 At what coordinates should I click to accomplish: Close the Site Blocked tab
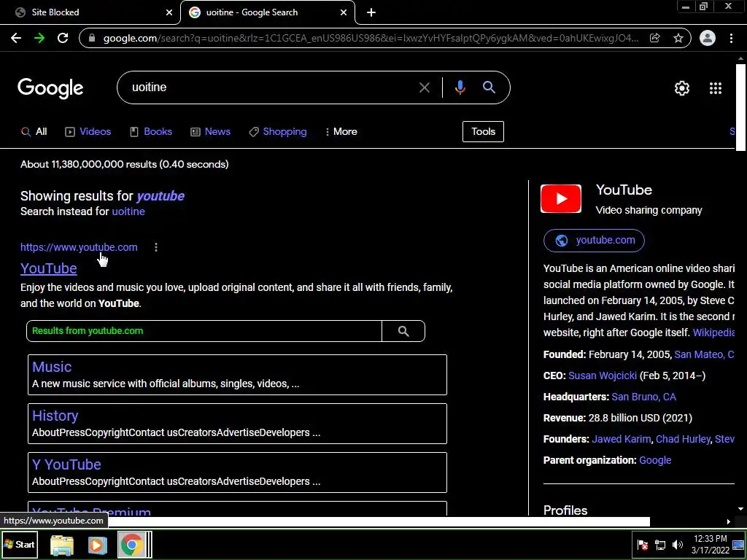click(x=169, y=12)
